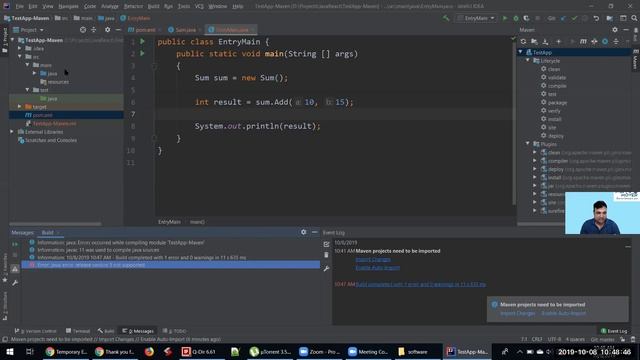Collapse all in Project panel toolbar
Viewport: 640px width, 360px height.
(93, 30)
